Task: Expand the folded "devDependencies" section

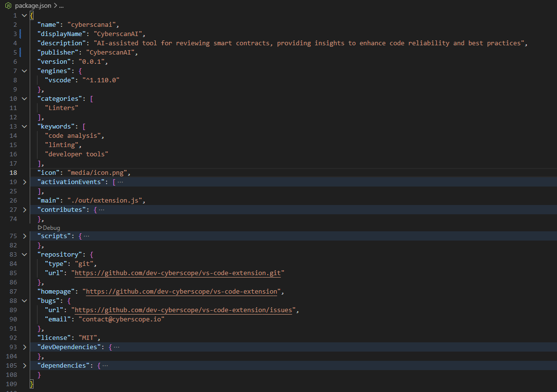Action: pos(24,347)
